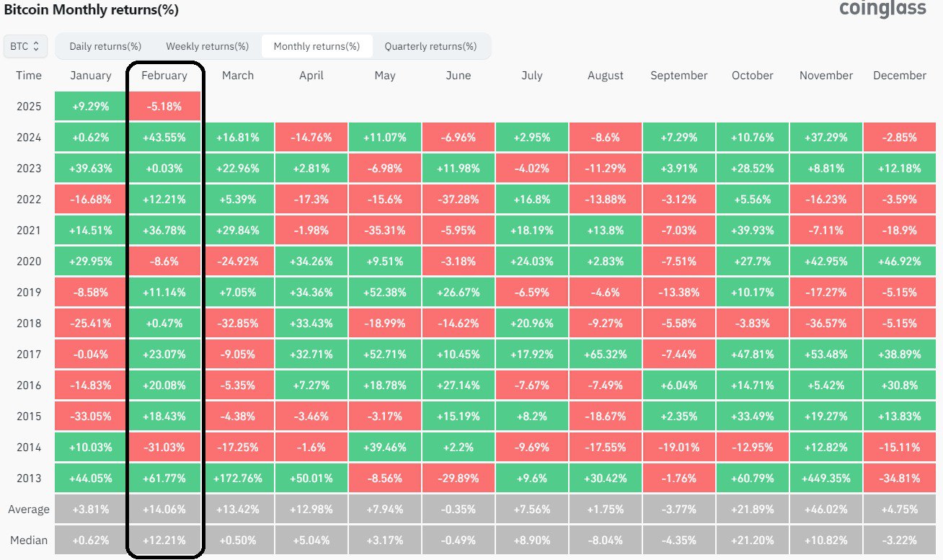943x560 pixels.
Task: Select the 2025 row label
Action: coord(29,107)
